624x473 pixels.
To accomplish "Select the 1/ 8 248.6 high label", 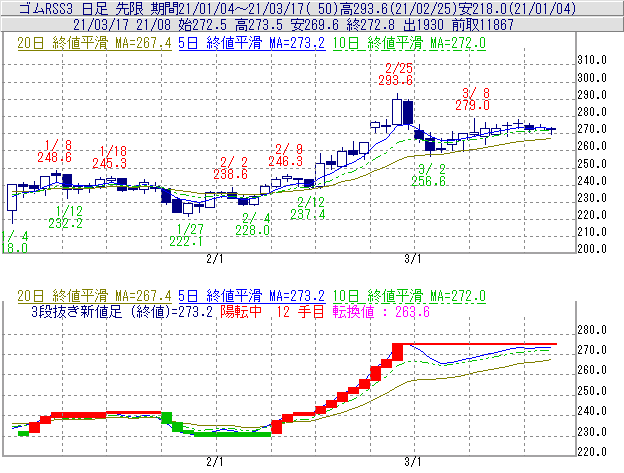I will tap(55, 151).
